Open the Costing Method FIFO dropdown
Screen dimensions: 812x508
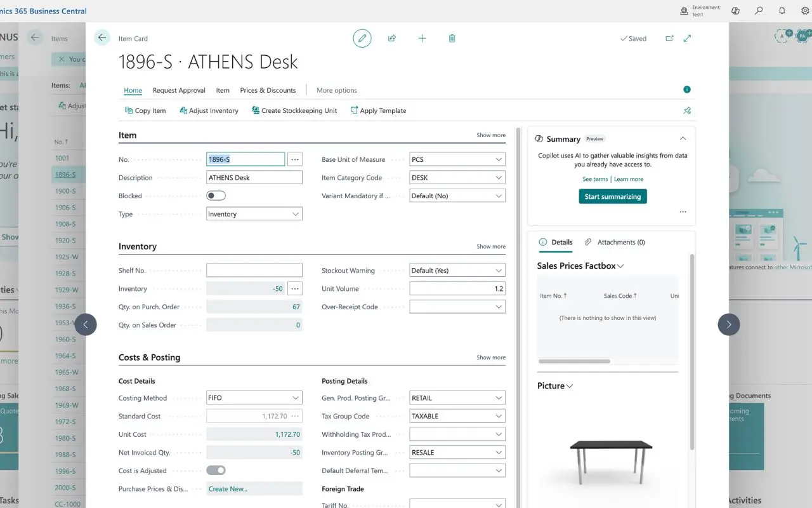[254, 398]
